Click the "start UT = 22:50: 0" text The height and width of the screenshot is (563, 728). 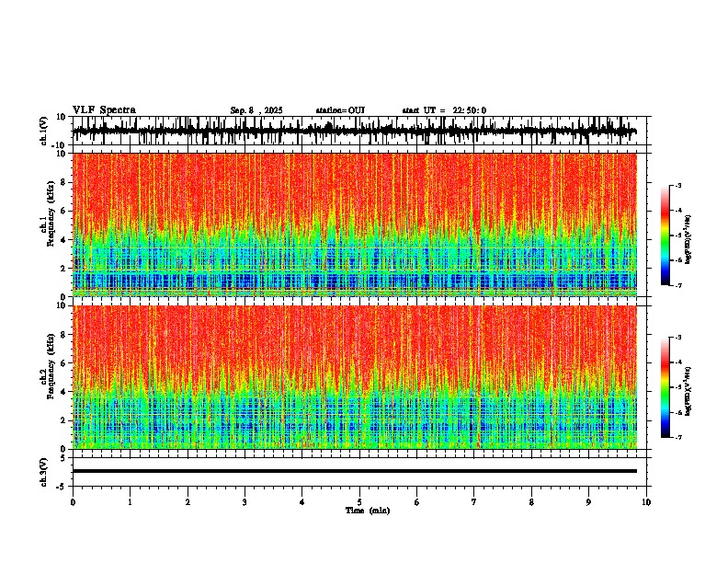pos(444,110)
